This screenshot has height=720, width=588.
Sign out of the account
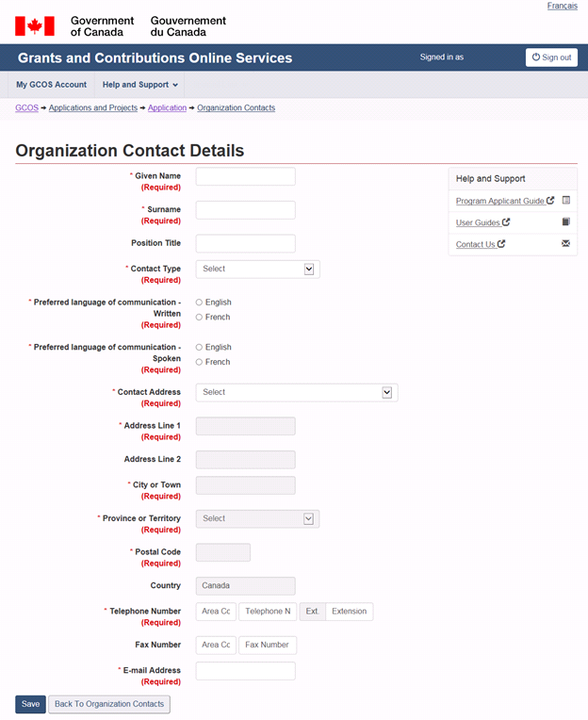(551, 57)
